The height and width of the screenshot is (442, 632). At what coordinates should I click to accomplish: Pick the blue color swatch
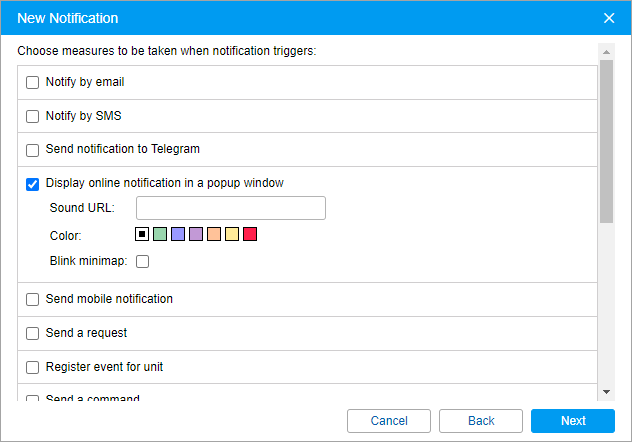[178, 234]
